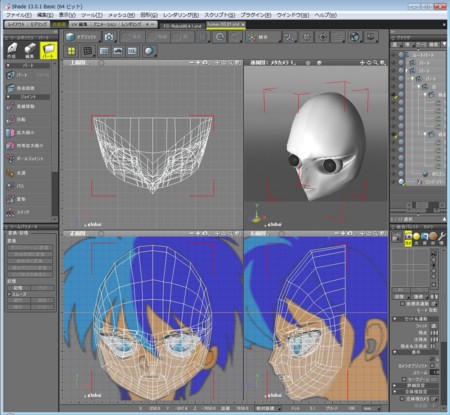The height and width of the screenshot is (415, 450).
Task: Open the メッシュ(M) menu
Action: click(x=121, y=15)
